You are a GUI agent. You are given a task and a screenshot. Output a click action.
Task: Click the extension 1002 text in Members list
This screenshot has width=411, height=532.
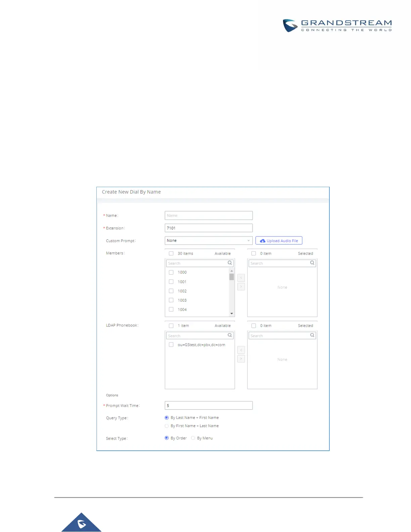point(182,291)
